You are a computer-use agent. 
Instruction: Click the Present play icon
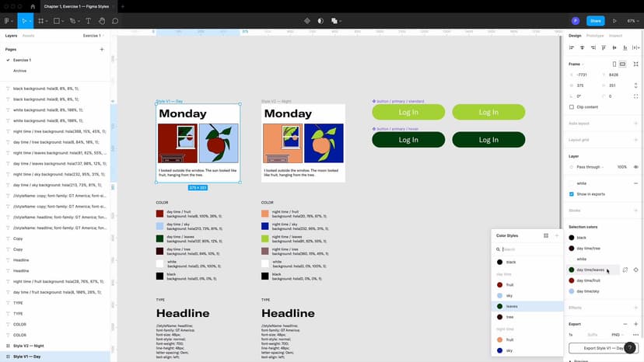click(x=615, y=21)
